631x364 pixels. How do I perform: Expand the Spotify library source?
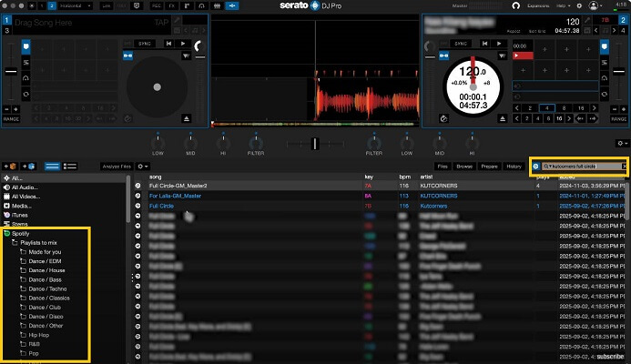[x=20, y=233]
